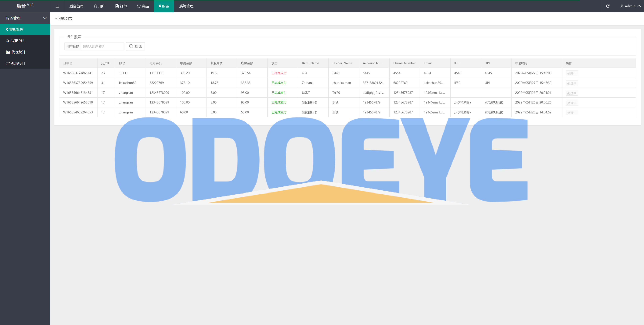
Task: Click 处理中 button for order W165363759954359
Action: pos(571,83)
